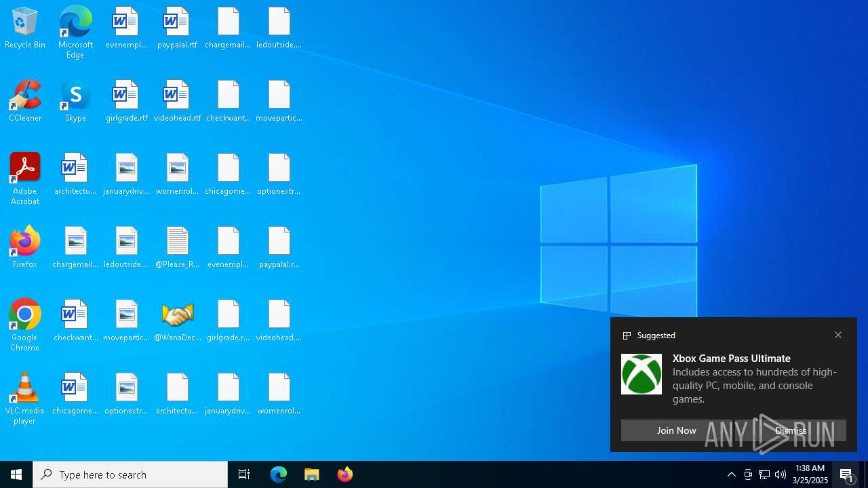Select the blank checkwant... file icon

pos(228,102)
